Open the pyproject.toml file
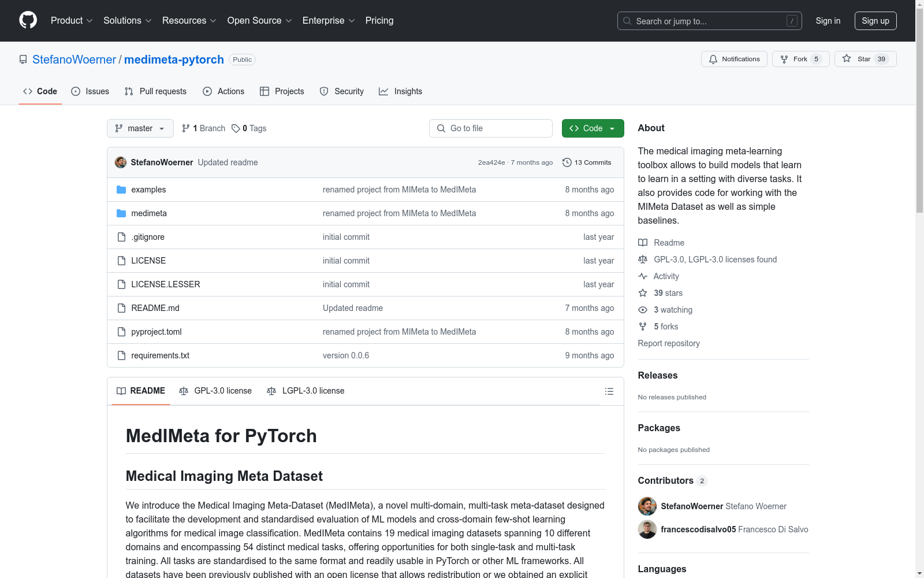The width and height of the screenshot is (924, 578). pyautogui.click(x=157, y=332)
